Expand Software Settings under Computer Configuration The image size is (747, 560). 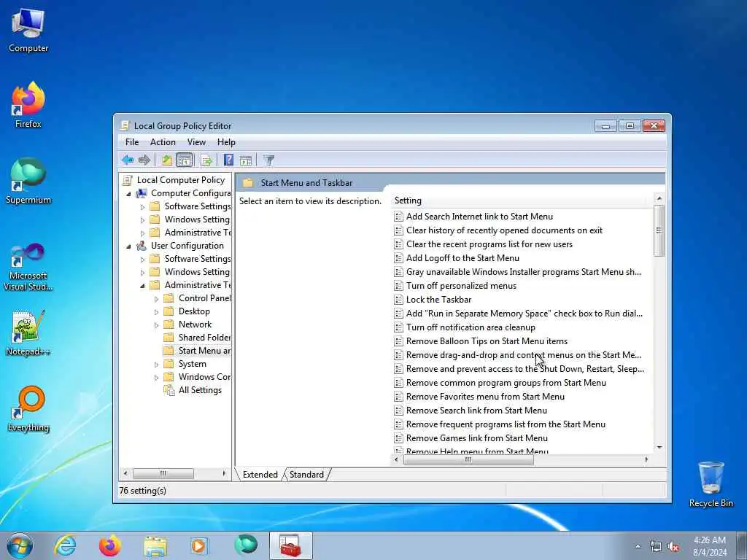pyautogui.click(x=142, y=207)
